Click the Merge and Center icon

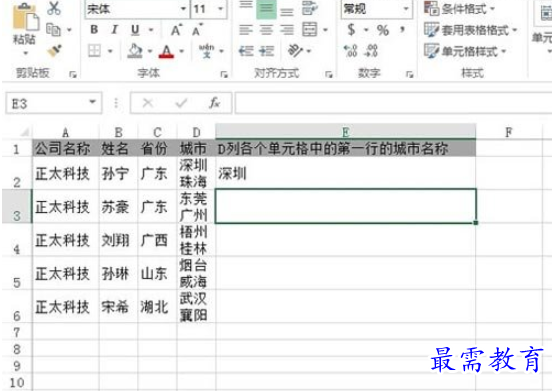(310, 30)
